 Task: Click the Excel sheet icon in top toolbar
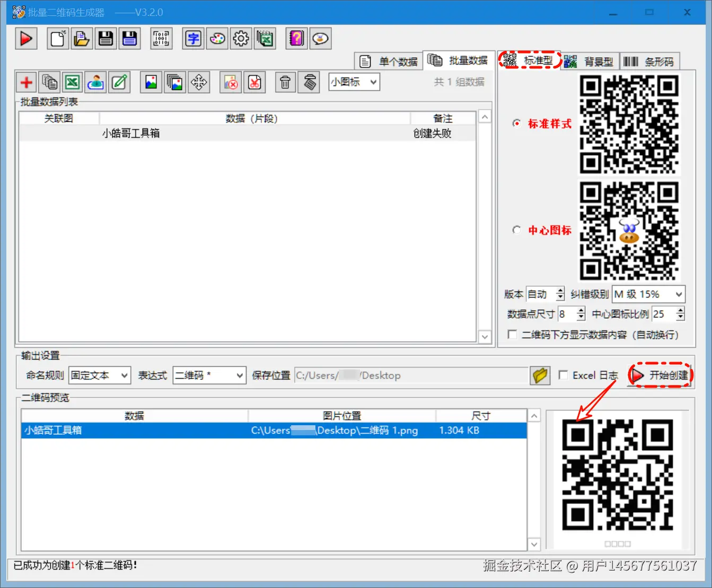click(x=265, y=39)
